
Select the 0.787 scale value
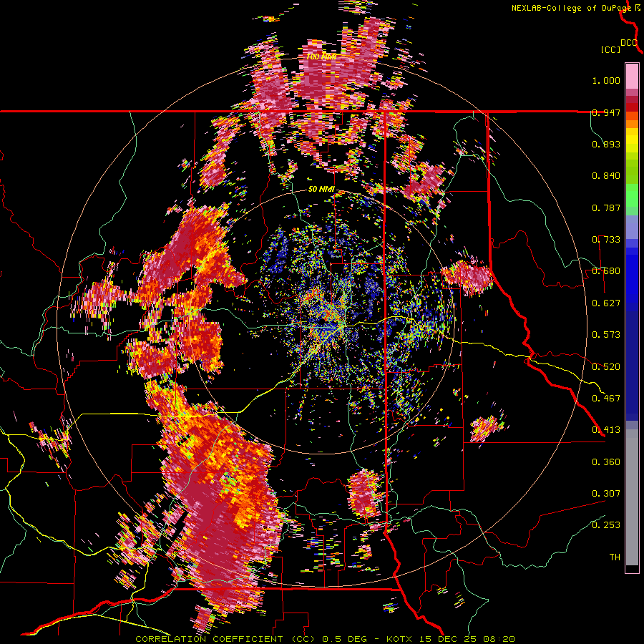click(x=606, y=208)
